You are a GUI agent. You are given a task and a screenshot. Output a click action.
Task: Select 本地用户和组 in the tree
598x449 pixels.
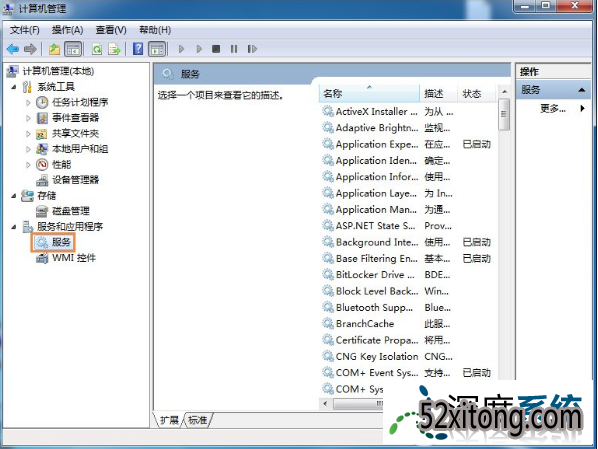[x=80, y=149]
